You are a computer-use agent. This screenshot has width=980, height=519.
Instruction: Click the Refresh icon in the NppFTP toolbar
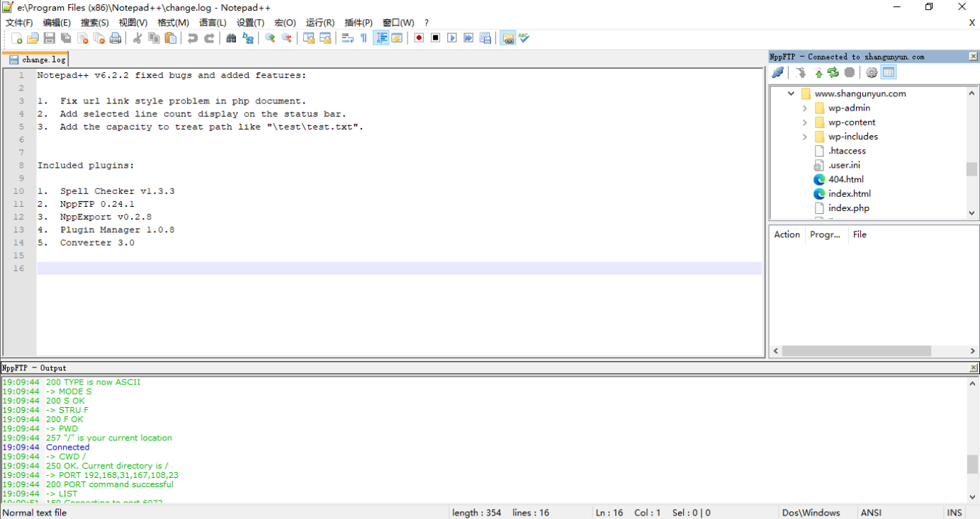click(833, 72)
